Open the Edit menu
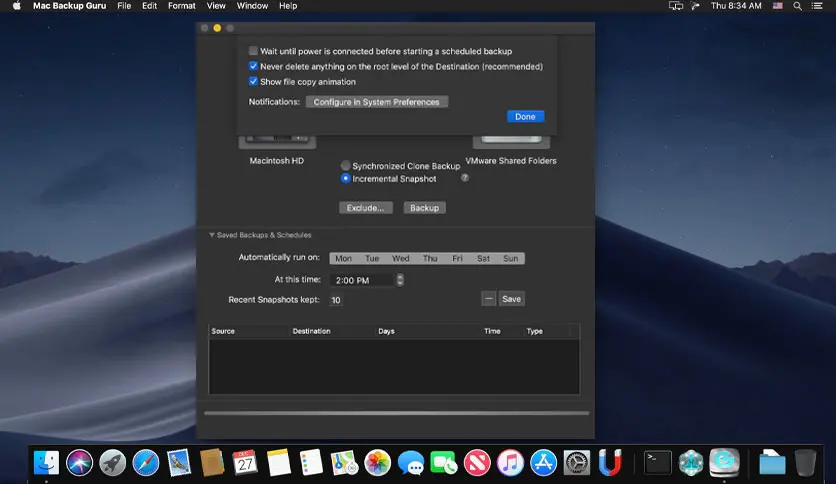 pos(149,6)
